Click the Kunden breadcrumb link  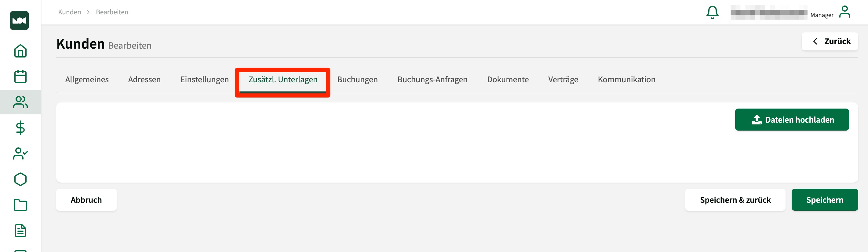(x=69, y=12)
